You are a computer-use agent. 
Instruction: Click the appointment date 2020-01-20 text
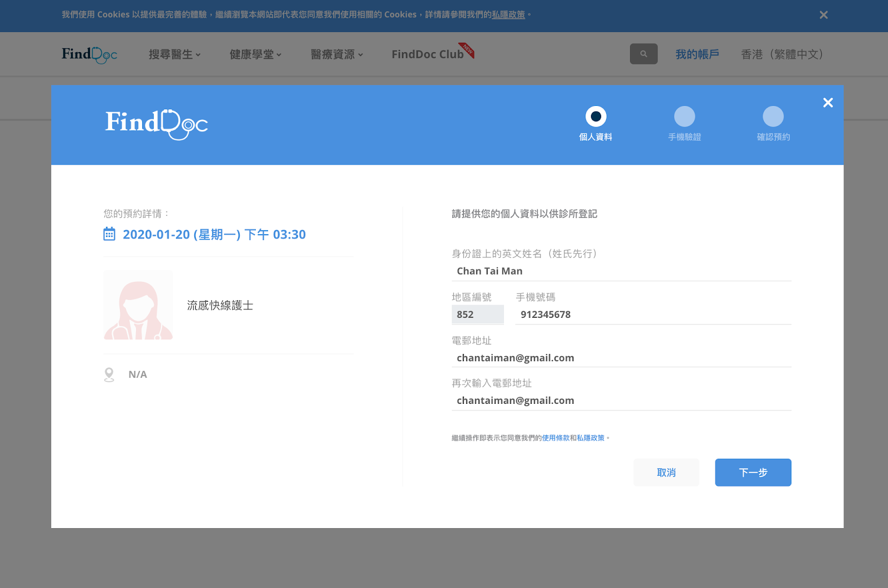pyautogui.click(x=214, y=235)
